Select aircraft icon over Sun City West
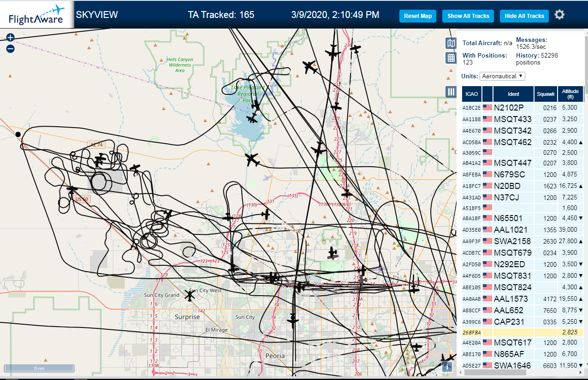This screenshot has height=380, width=588. click(x=190, y=295)
